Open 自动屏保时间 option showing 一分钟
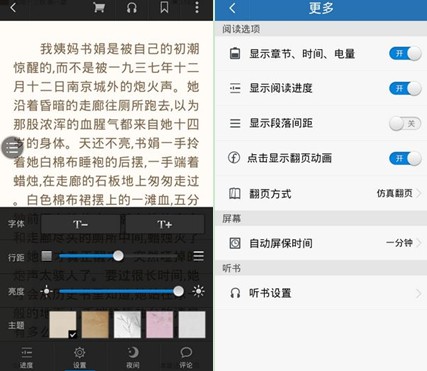The height and width of the screenshot is (371, 427). tap(320, 243)
